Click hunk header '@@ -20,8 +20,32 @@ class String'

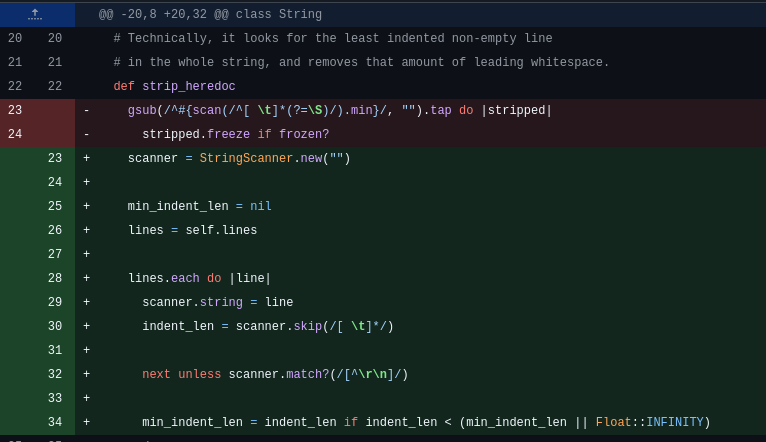point(210,14)
